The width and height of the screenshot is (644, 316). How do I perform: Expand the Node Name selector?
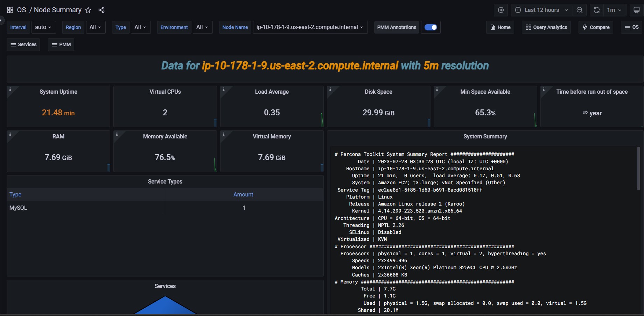click(x=310, y=27)
